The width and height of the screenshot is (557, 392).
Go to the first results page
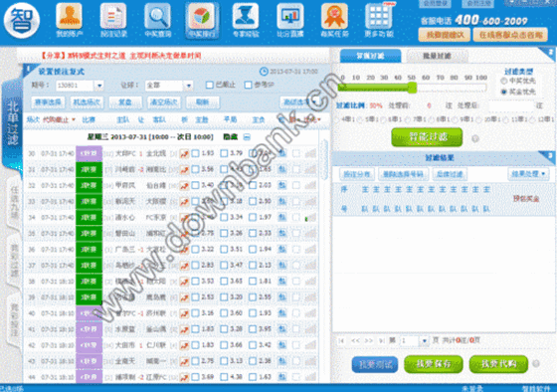click(341, 340)
